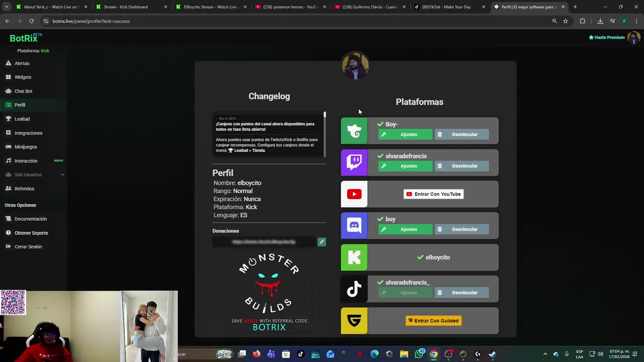Click the Twitch platform icon
Image resolution: width=644 pixels, height=362 pixels.
pyautogui.click(x=354, y=162)
